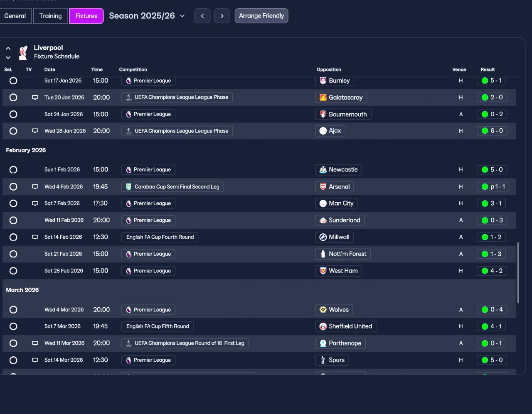Sort by the Time column header
This screenshot has width=532, height=414.
click(x=97, y=69)
